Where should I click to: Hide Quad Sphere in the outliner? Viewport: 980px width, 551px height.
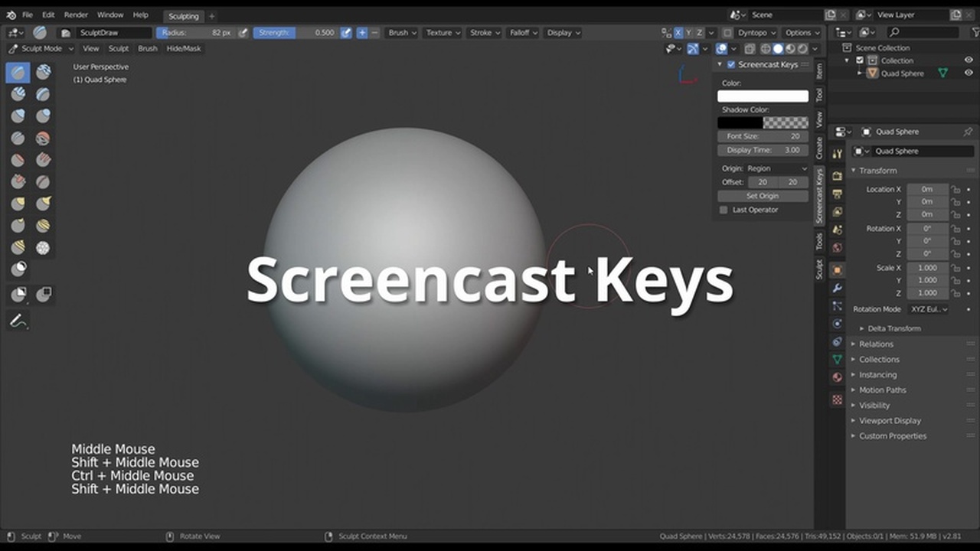pyautogui.click(x=969, y=73)
